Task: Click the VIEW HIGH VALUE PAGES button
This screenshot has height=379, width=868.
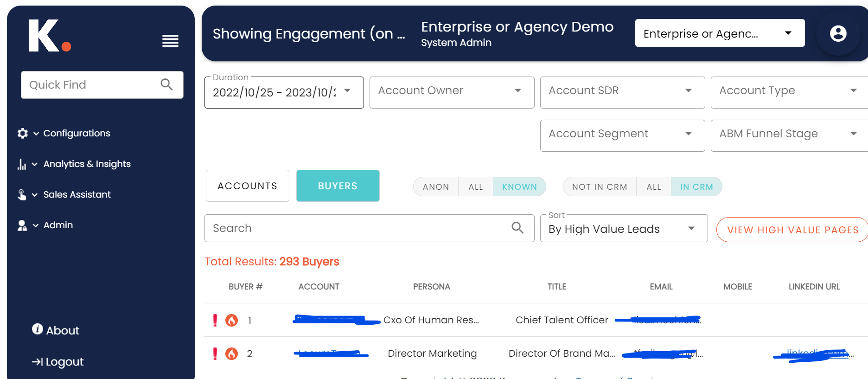Action: (792, 230)
